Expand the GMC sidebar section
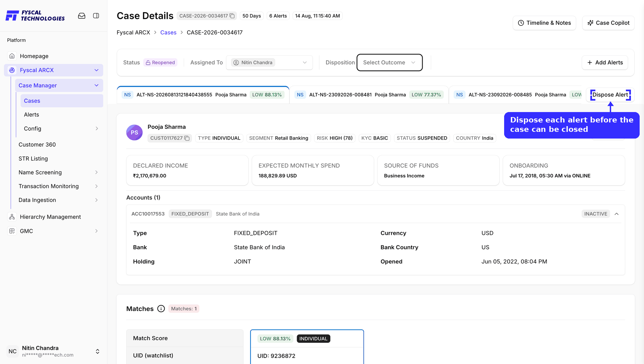 tap(97, 231)
